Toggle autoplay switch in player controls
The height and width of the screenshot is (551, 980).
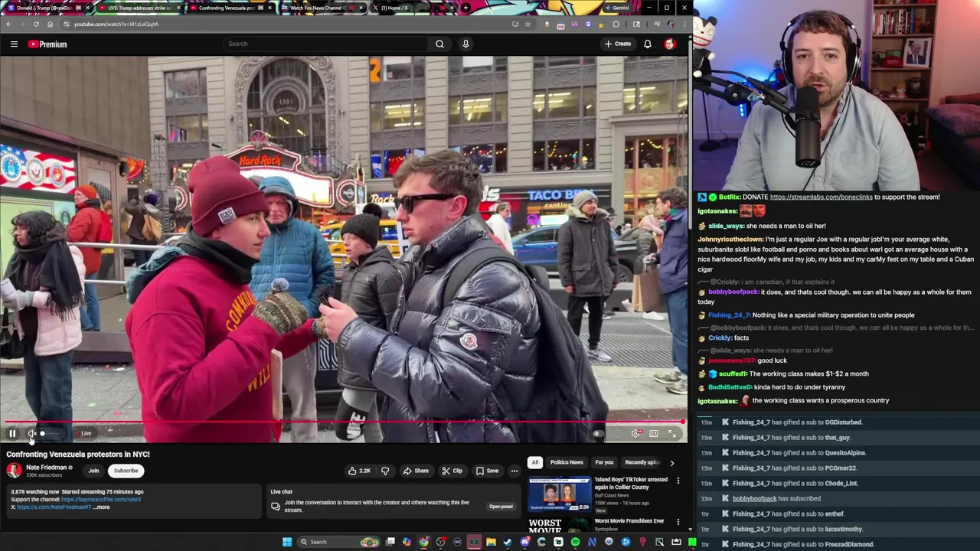(x=597, y=434)
